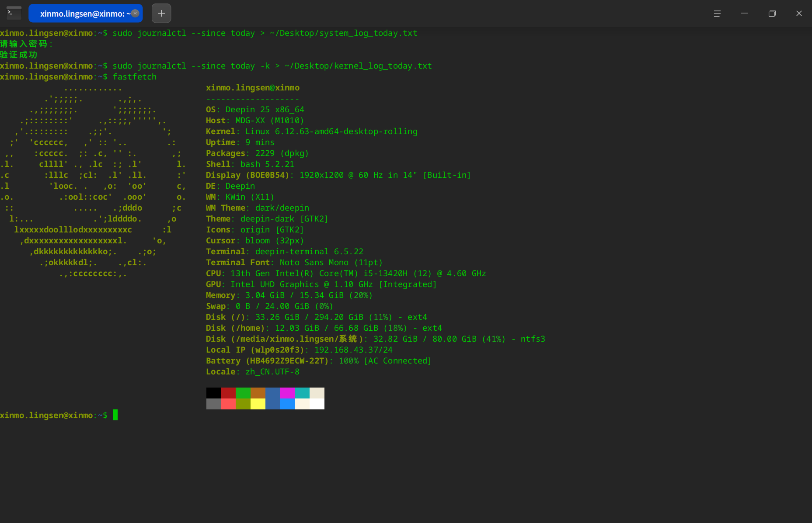Image resolution: width=812 pixels, height=523 pixels.
Task: Select the xinmo.lingsen@xinmo terminal tab
Action: tap(86, 14)
